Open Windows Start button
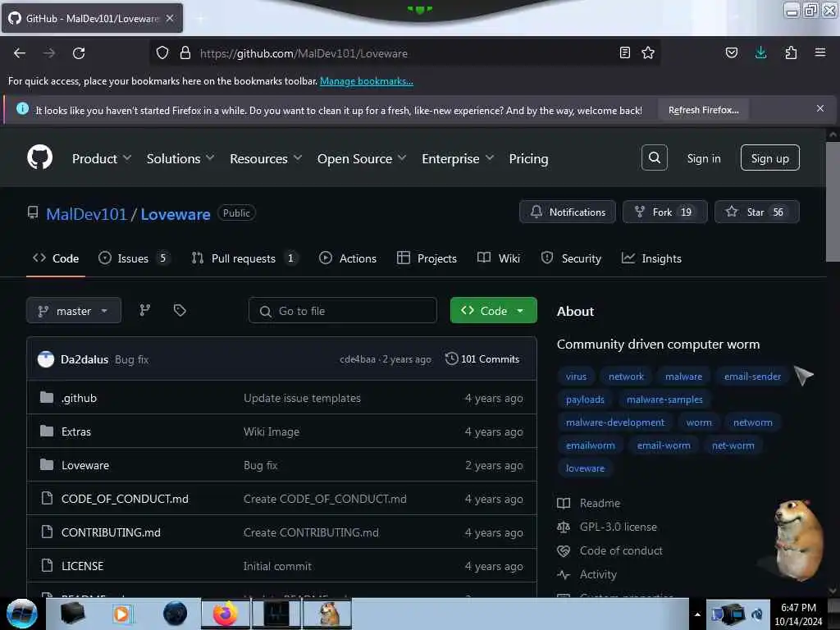The width and height of the screenshot is (840, 630). coord(22,614)
